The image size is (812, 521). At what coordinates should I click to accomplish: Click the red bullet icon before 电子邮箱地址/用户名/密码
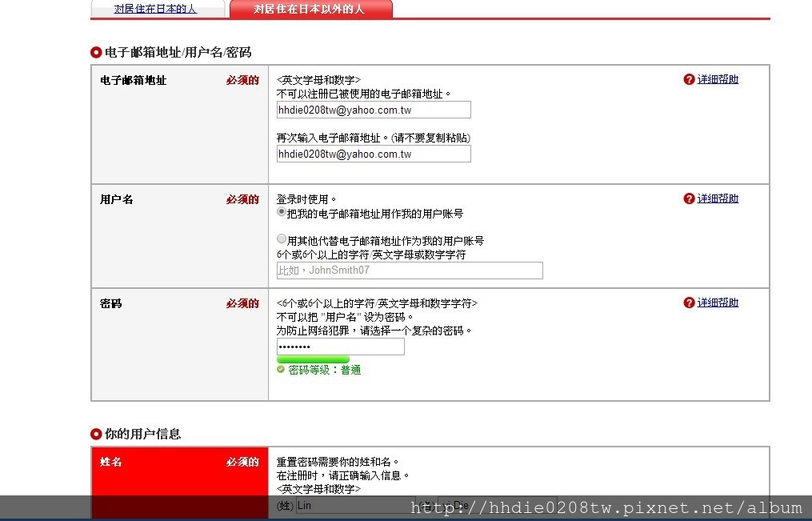pos(96,53)
